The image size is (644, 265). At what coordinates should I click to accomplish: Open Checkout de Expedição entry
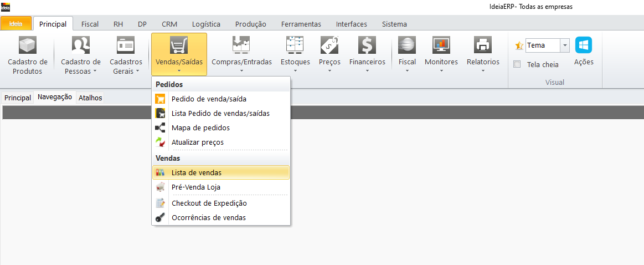tap(209, 203)
